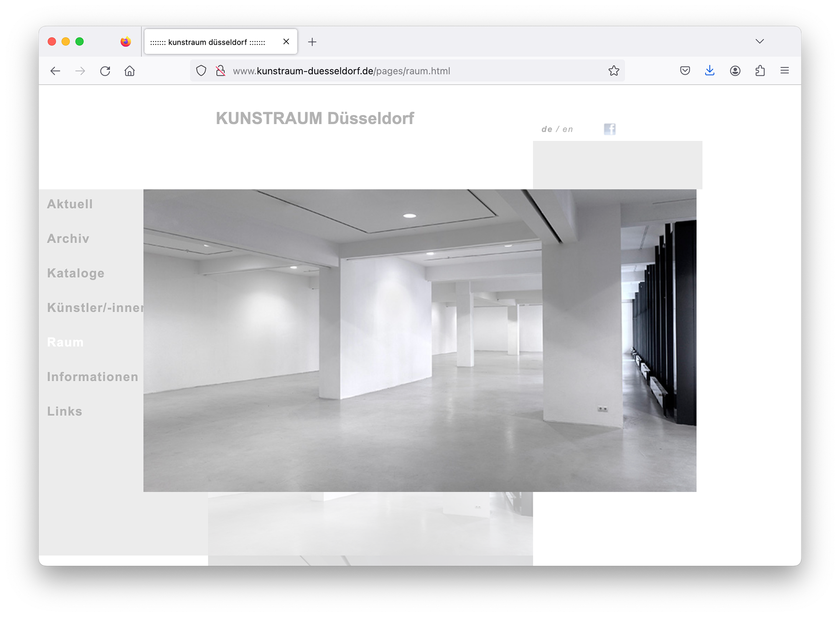
Task: Open the Firefox account menu
Action: [735, 71]
